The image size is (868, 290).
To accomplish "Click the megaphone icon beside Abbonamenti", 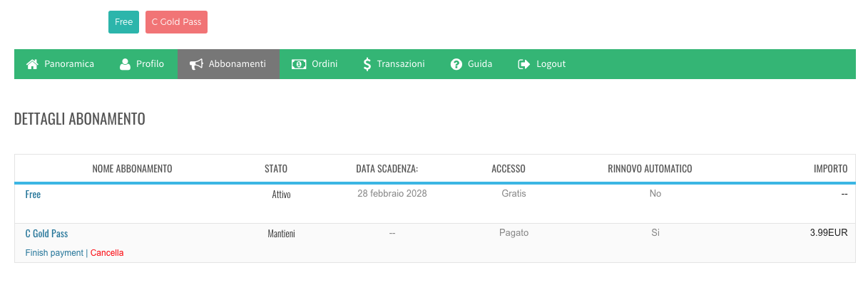I will (x=196, y=64).
